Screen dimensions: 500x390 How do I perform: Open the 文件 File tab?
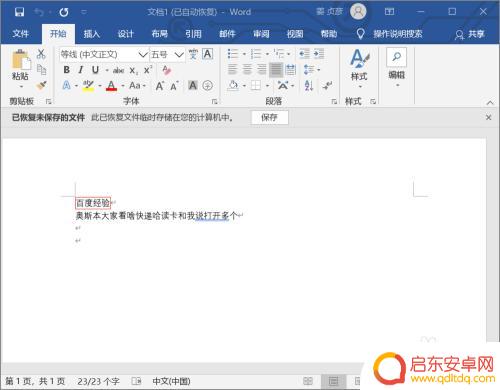click(x=21, y=34)
